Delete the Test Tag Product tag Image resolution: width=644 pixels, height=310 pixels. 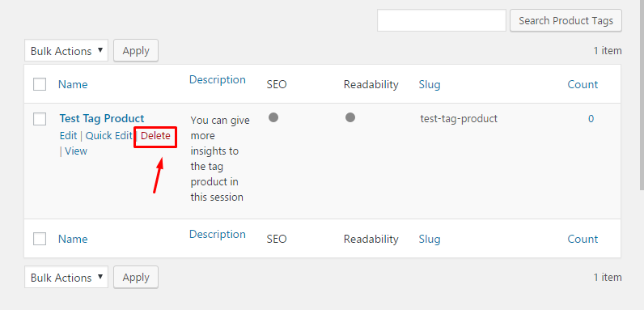pyautogui.click(x=155, y=136)
